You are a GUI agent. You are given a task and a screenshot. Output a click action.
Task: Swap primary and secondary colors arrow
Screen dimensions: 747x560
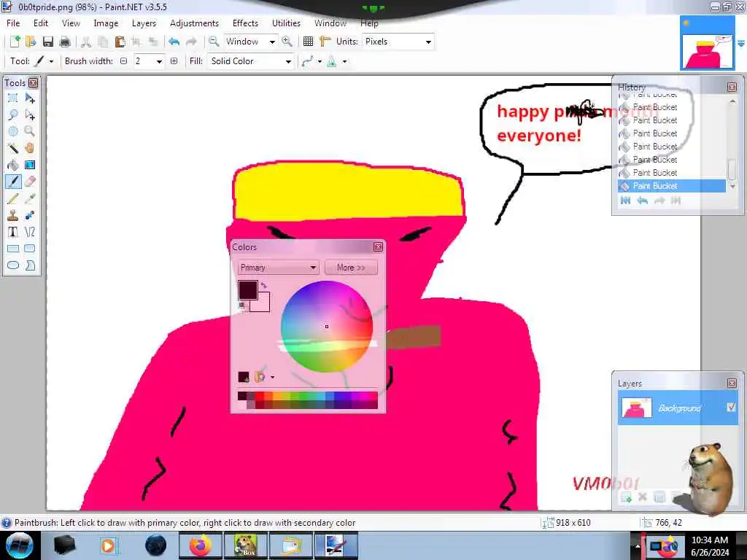264,286
